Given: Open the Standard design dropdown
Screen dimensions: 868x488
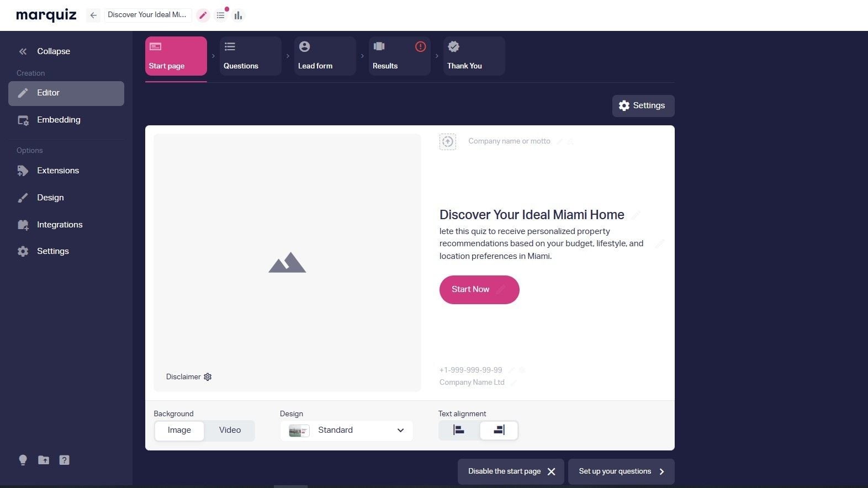Looking at the screenshot, I should 346,430.
